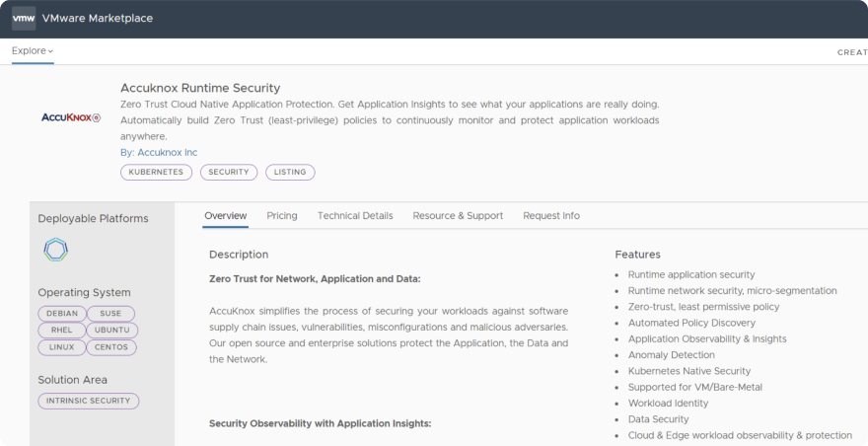Click 'Security Observability with Application Insights:' text
The height and width of the screenshot is (446, 868).
coord(320,424)
